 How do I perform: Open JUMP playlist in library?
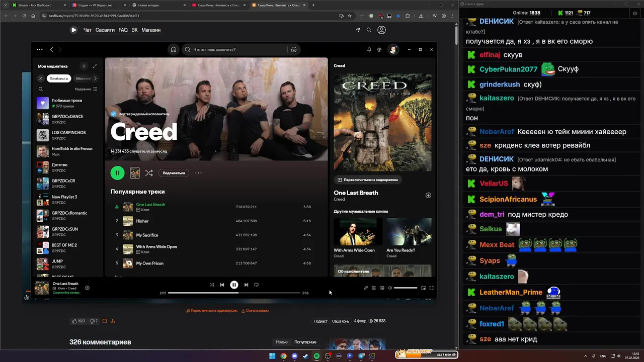pyautogui.click(x=67, y=264)
